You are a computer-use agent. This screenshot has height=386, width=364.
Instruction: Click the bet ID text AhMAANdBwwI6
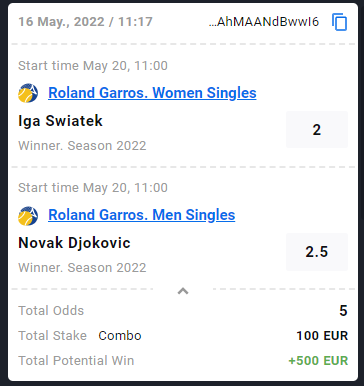[x=264, y=22]
